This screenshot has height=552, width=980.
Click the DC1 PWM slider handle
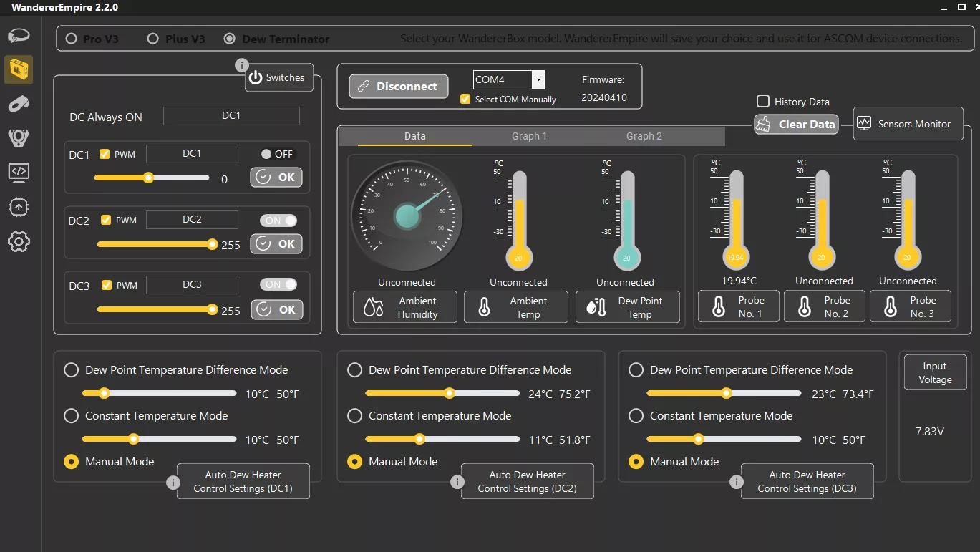point(148,178)
